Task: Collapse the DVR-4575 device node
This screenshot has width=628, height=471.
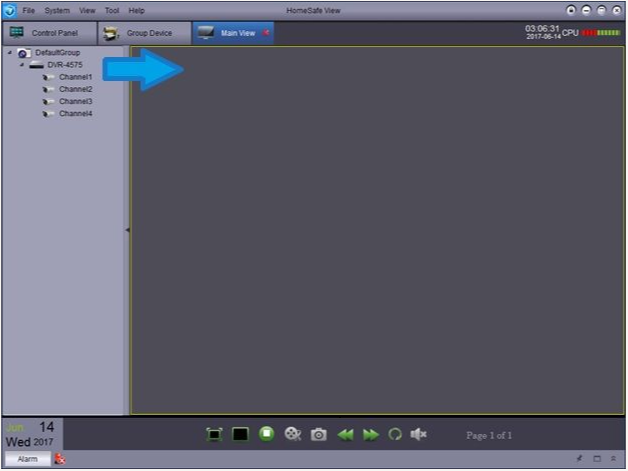Action: pos(22,64)
